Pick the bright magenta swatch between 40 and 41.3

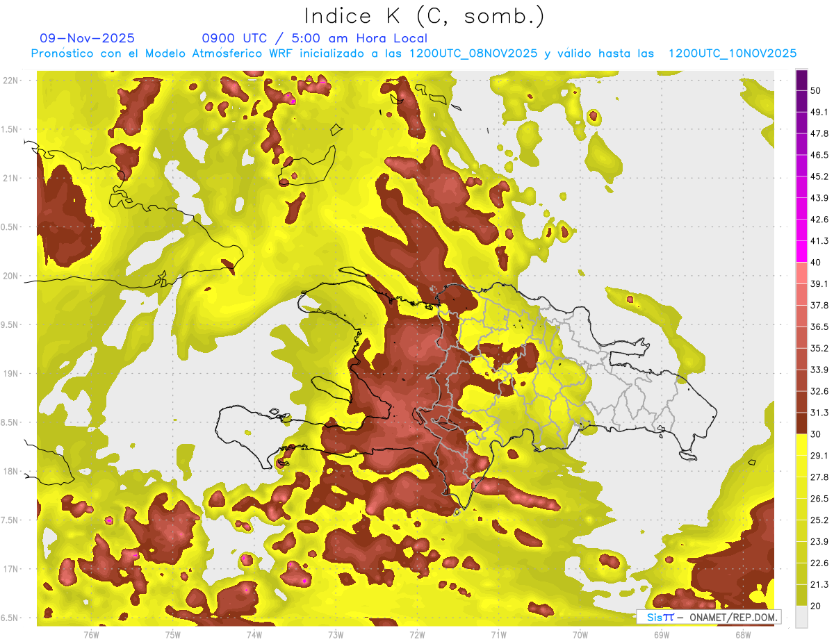(801, 251)
